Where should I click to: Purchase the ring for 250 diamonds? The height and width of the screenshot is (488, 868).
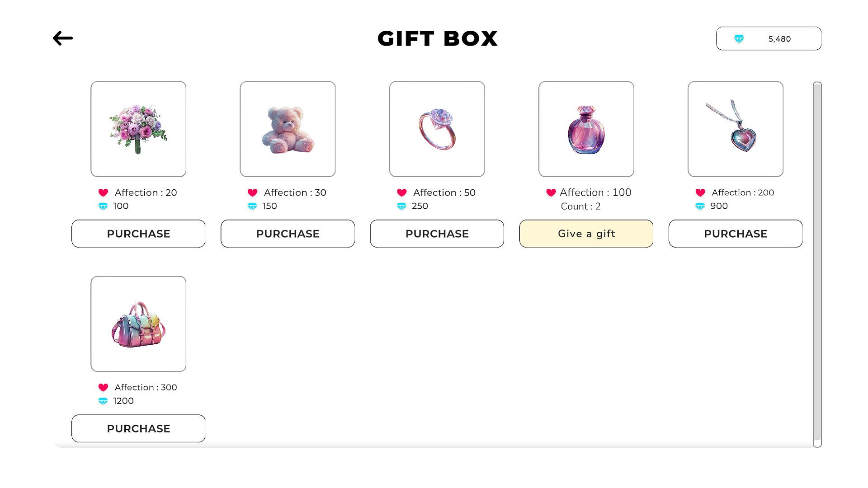437,234
